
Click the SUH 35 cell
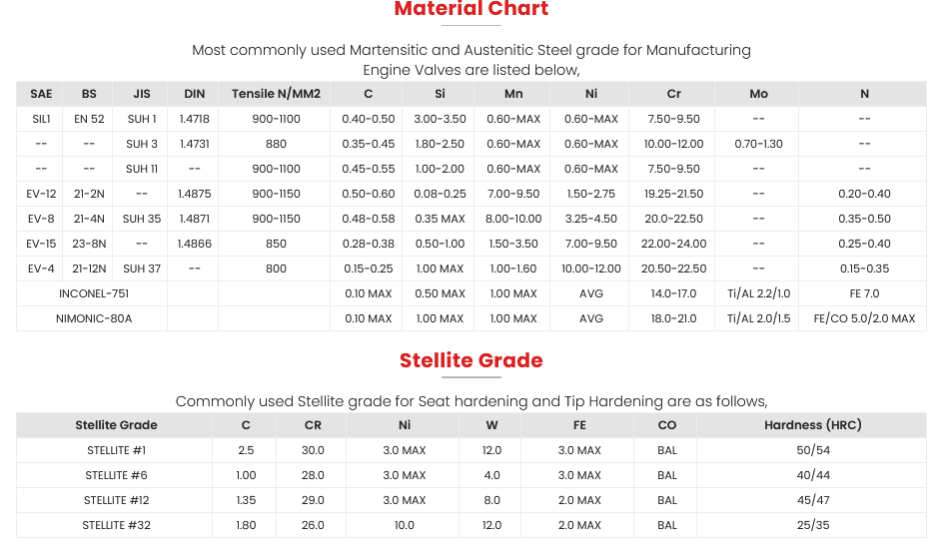(142, 219)
